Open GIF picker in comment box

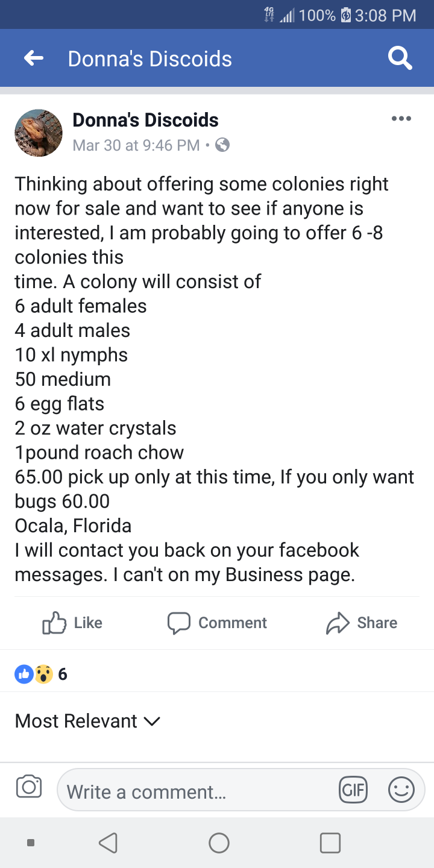click(354, 790)
